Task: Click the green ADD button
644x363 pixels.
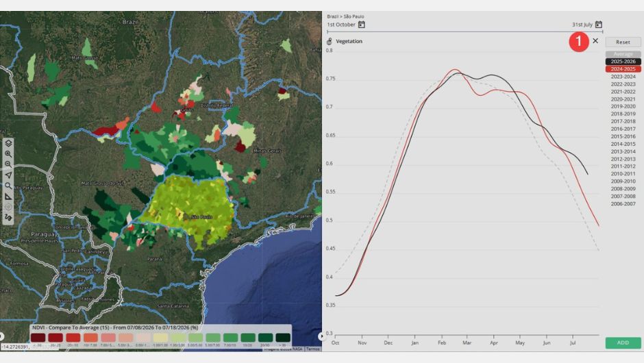Action: click(623, 342)
